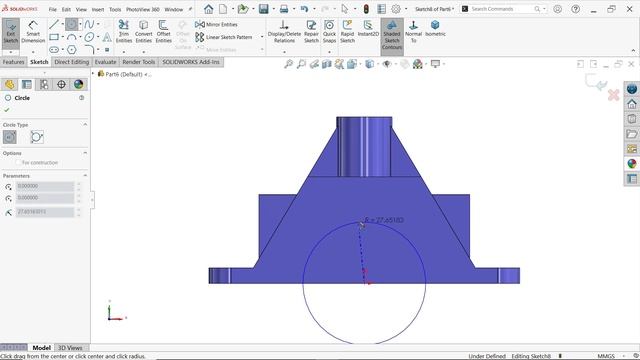Switch to the Evaluate tab

105,62
